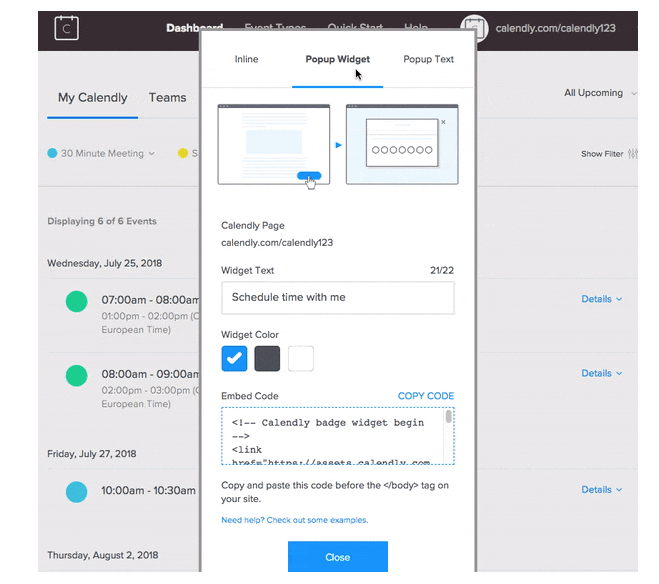Select the dark gray widget color swatch
659x584 pixels.
[x=267, y=358]
